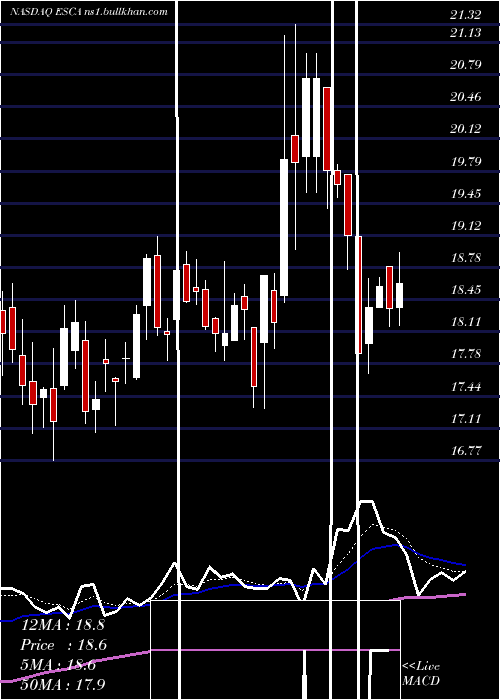Click the 12MA : 18.8 readout
The width and height of the screenshot is (500, 700).
(x=62, y=625)
